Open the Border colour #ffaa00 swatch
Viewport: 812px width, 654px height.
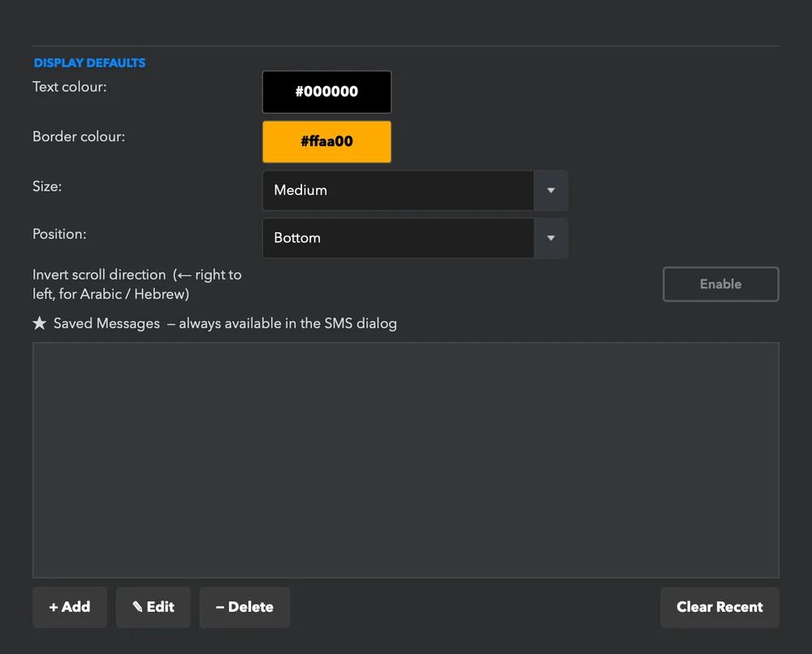tap(326, 141)
